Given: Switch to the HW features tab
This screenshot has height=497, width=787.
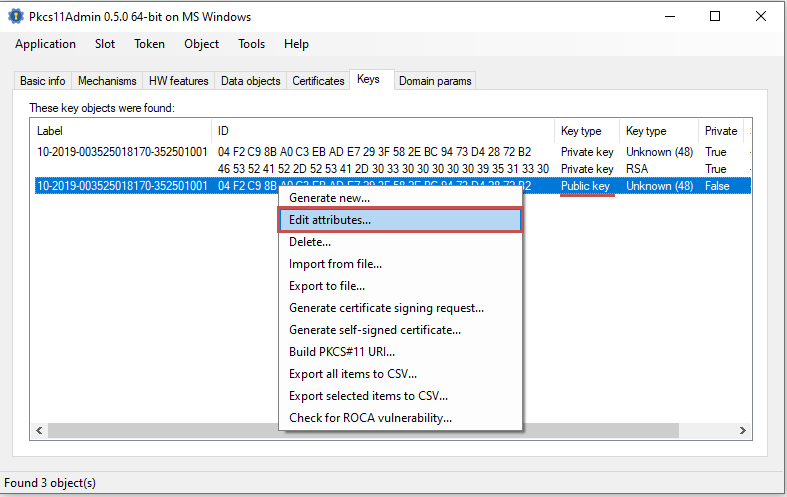Looking at the screenshot, I should tap(179, 81).
